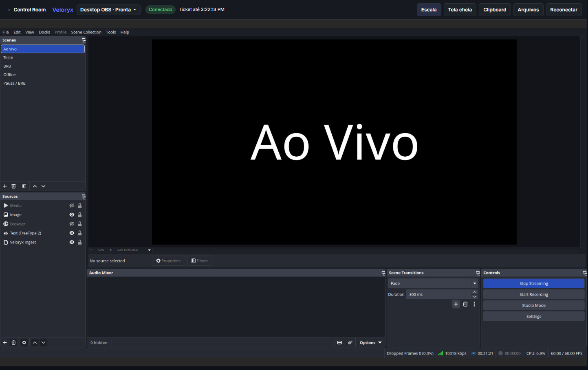Toggle lock on Image source
The image size is (588, 370).
tap(80, 215)
